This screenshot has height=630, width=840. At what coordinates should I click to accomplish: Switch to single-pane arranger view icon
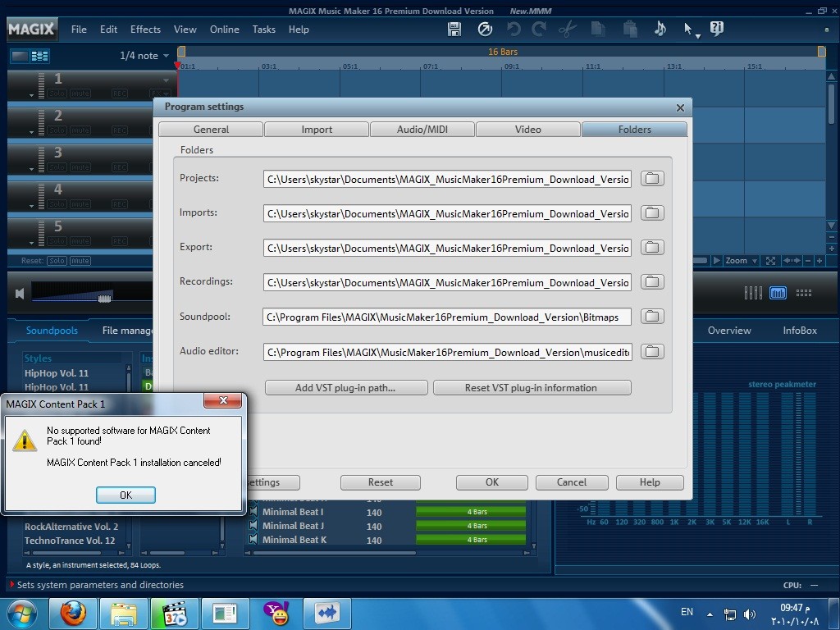(20, 56)
